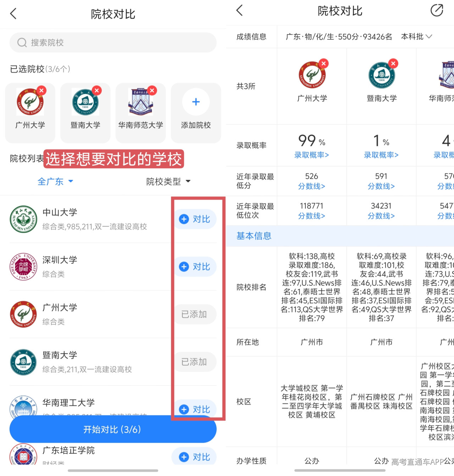View 分数线> under score 526
Screen dimensions: 454x476
pos(312,186)
